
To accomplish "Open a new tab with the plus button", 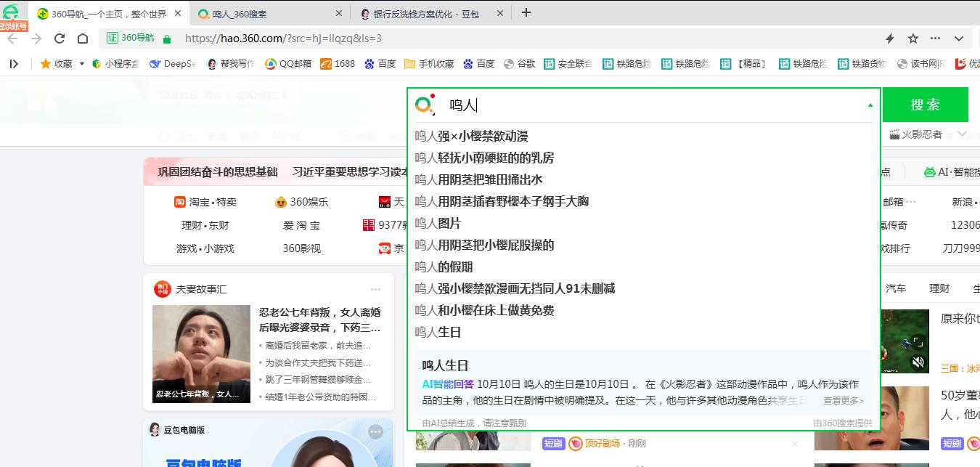I will coord(526,12).
